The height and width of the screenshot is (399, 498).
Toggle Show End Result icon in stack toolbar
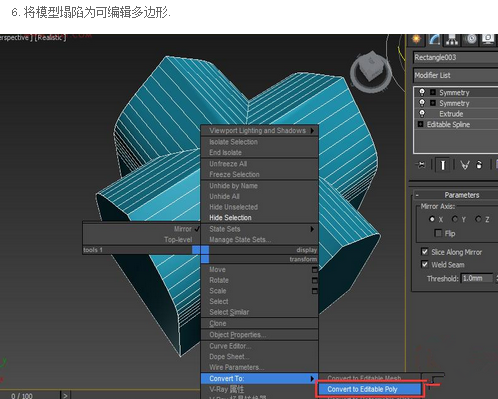[443, 165]
